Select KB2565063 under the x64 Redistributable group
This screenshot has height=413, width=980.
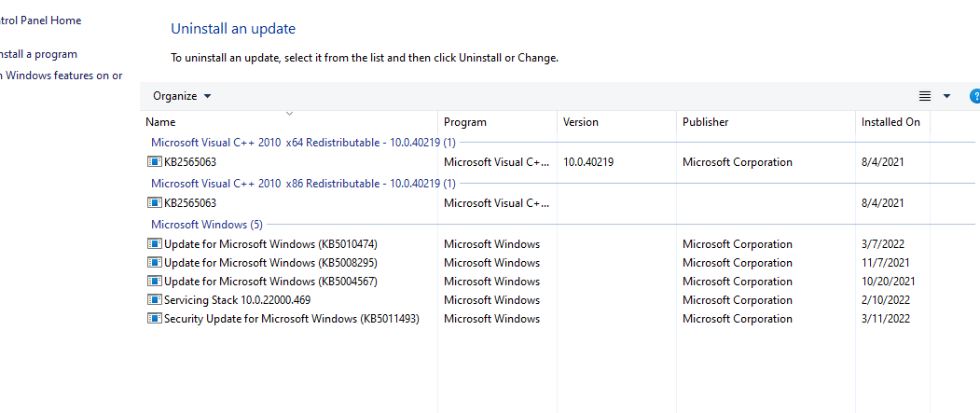[190, 162]
